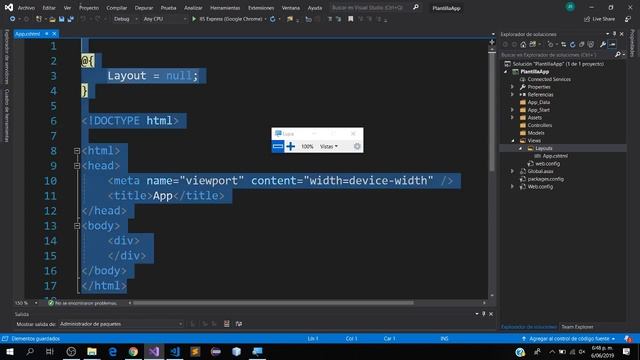640x360 pixels.
Task: Open File Explorer from the taskbar
Action: tap(92, 352)
